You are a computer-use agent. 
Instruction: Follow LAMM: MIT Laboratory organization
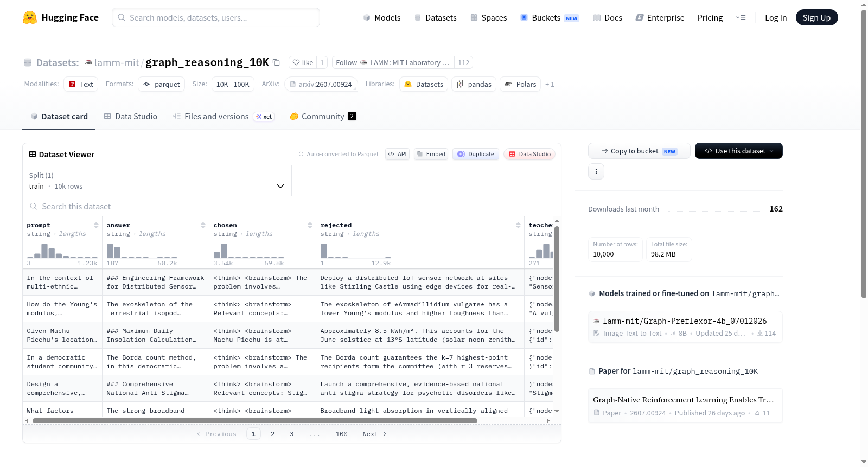(393, 62)
